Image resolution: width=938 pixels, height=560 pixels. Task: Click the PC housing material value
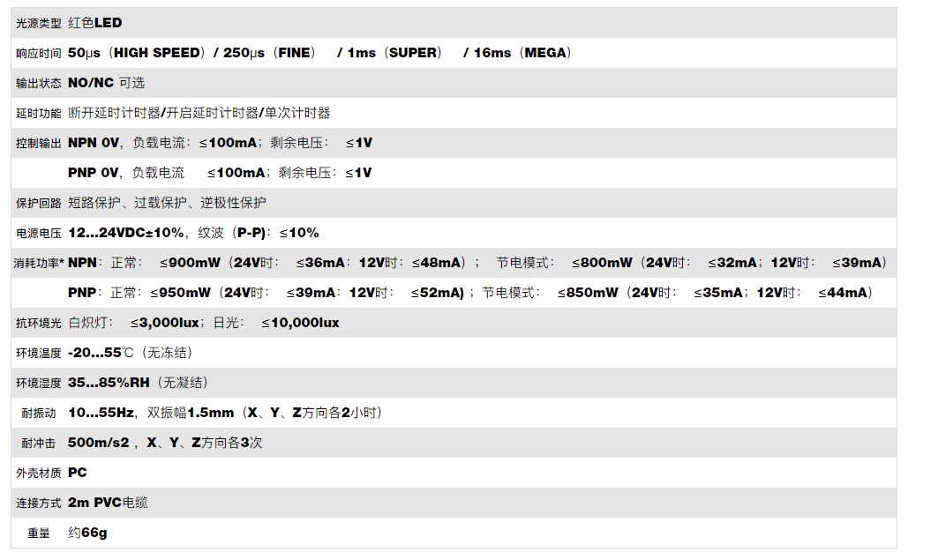[77, 473]
